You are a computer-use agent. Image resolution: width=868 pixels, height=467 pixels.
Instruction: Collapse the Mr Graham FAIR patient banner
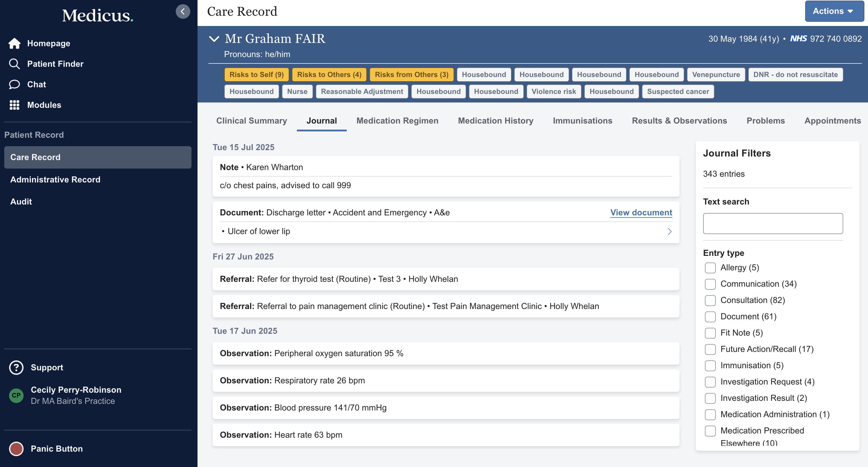pos(214,39)
